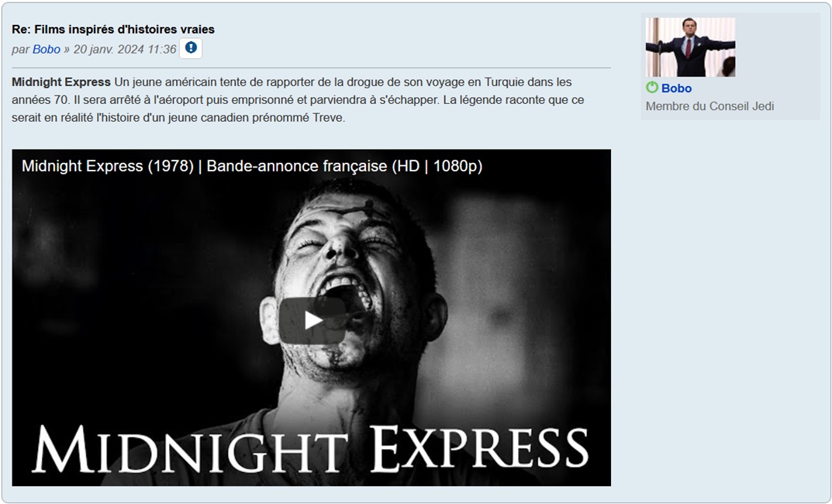The image size is (832, 504).
Task: Click the word Turquie in the post body
Action: [x=504, y=82]
